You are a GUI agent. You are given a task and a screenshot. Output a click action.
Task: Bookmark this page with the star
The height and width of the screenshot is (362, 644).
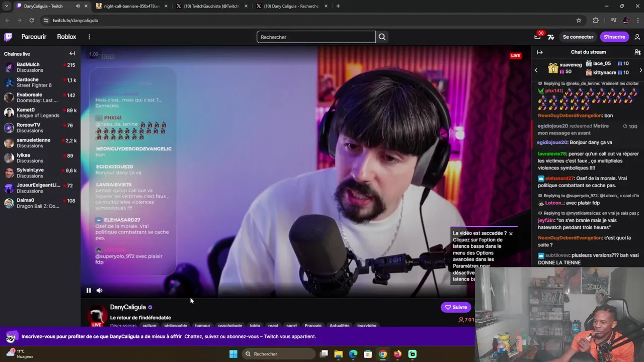tap(579, 20)
